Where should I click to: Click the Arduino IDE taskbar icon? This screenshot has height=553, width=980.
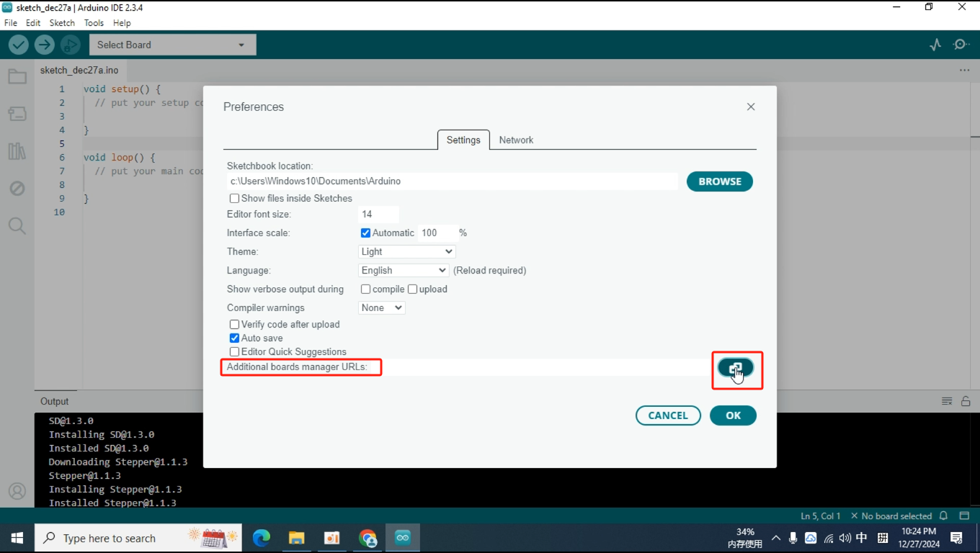click(x=403, y=538)
